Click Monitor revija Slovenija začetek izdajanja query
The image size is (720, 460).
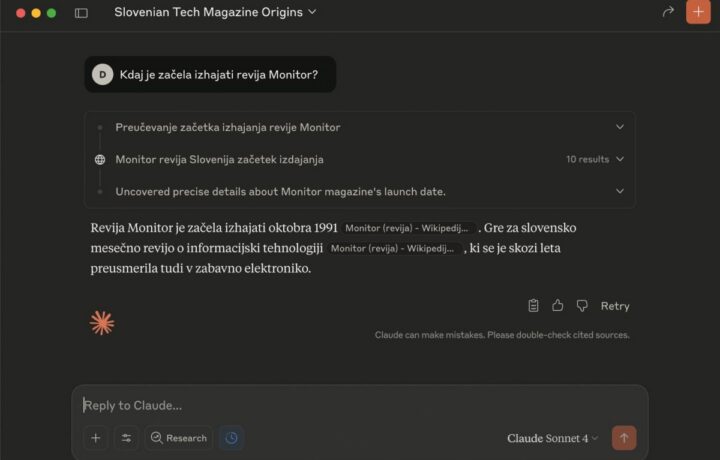click(219, 159)
